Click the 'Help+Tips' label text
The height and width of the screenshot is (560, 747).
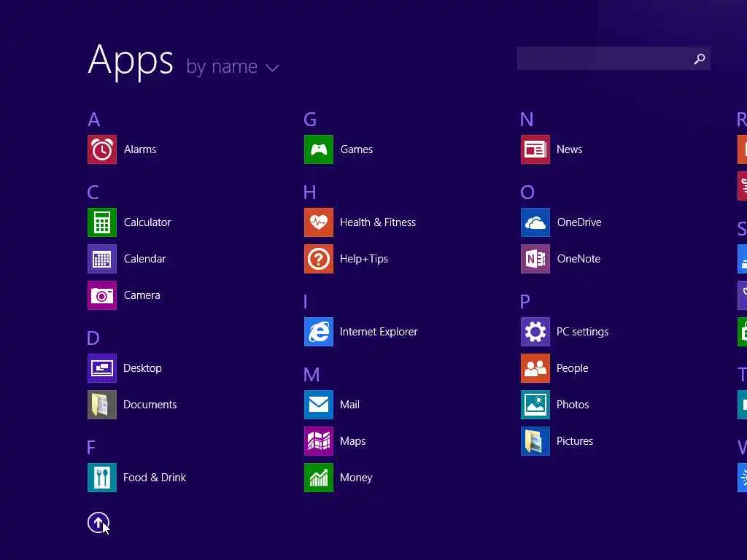point(364,259)
